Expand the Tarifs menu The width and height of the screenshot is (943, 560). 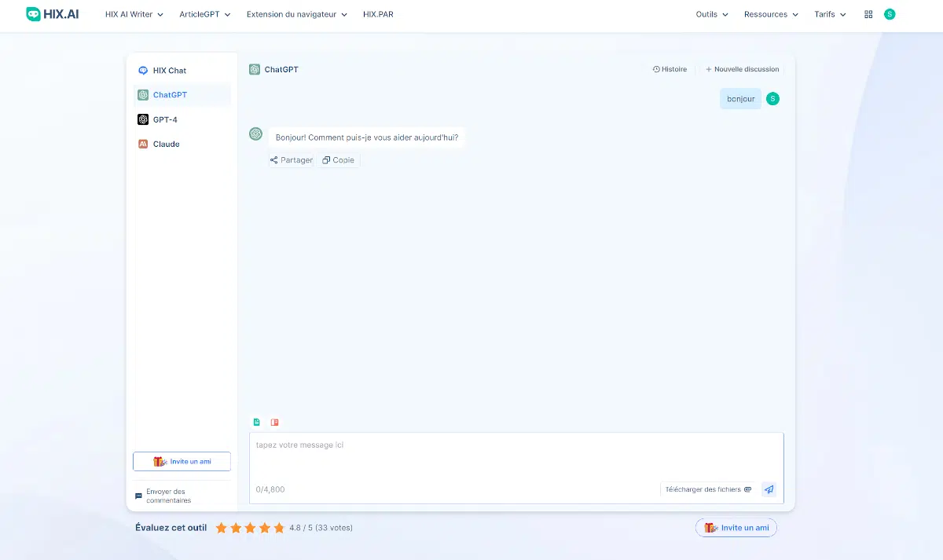point(831,14)
